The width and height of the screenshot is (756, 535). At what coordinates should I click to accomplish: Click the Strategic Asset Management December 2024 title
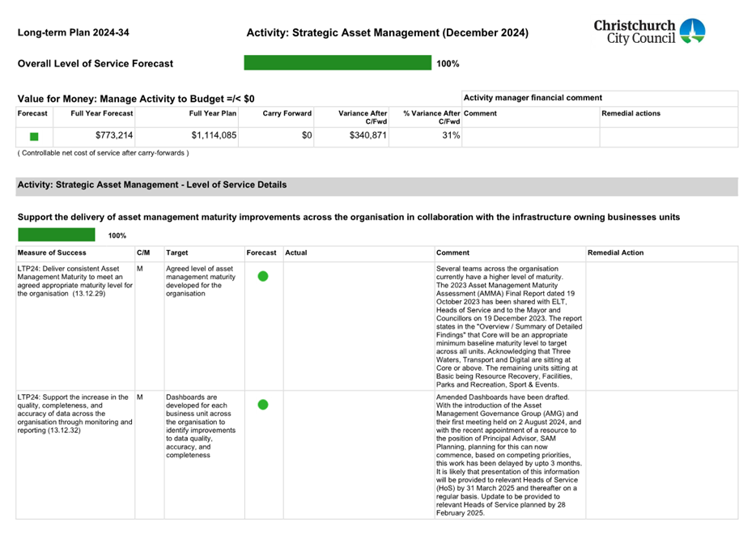387,33
